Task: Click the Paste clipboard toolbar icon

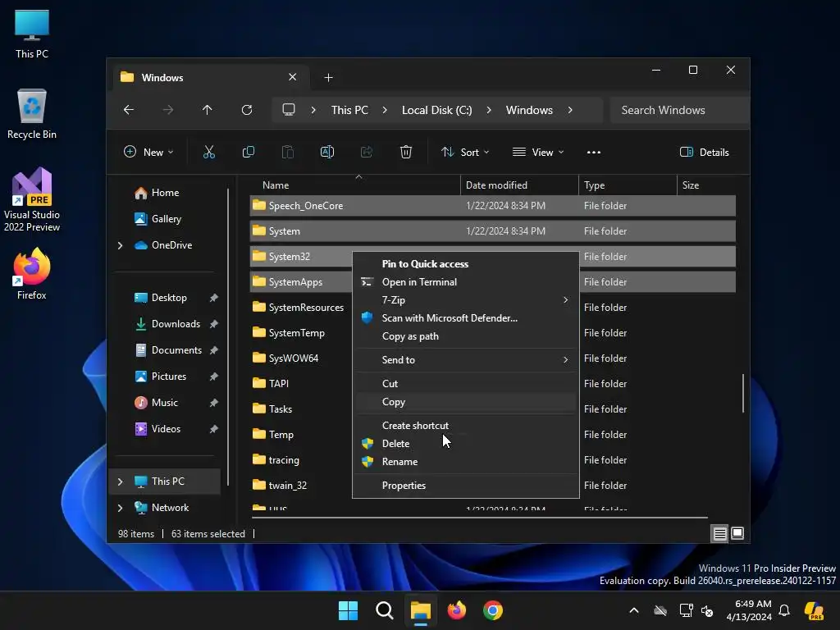Action: (288, 152)
